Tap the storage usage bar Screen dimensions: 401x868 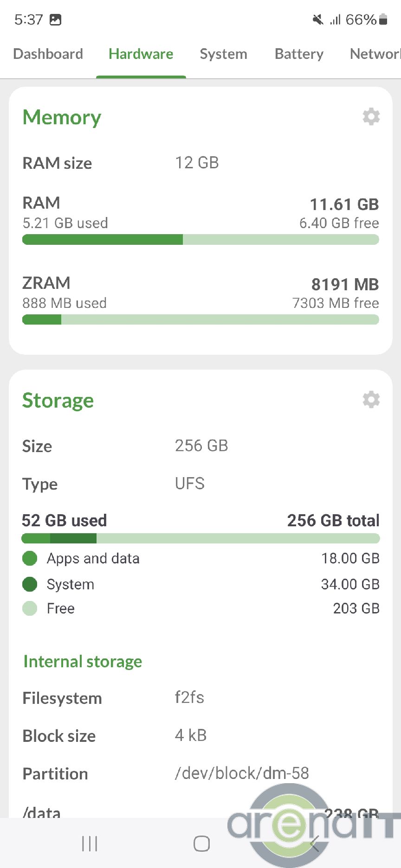200,538
